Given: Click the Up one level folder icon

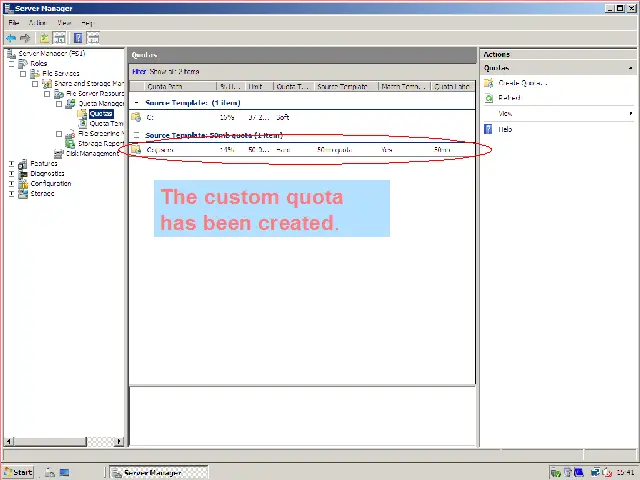Looking at the screenshot, I should [x=44, y=38].
